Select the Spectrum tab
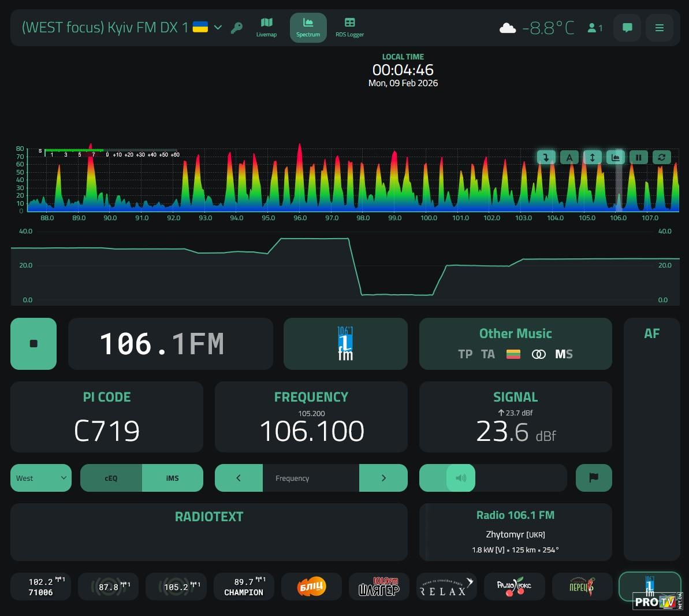 pos(308,27)
